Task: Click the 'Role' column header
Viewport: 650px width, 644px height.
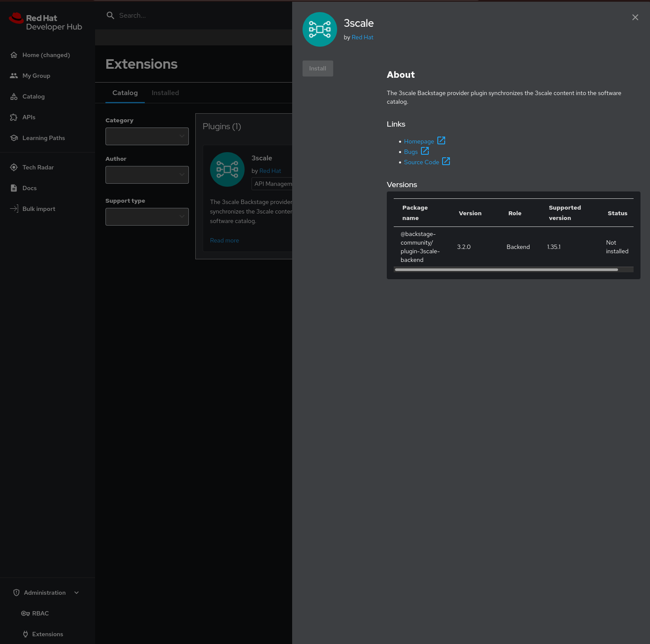Action: [x=515, y=213]
